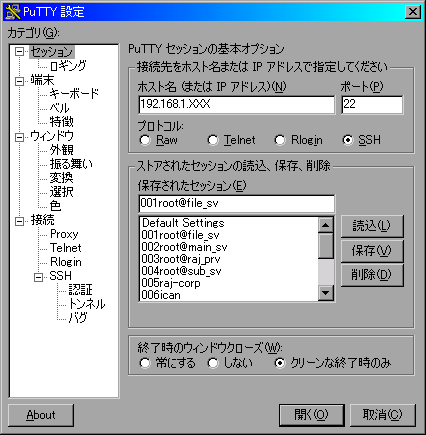Collapse the 端末 tree node

20,81
